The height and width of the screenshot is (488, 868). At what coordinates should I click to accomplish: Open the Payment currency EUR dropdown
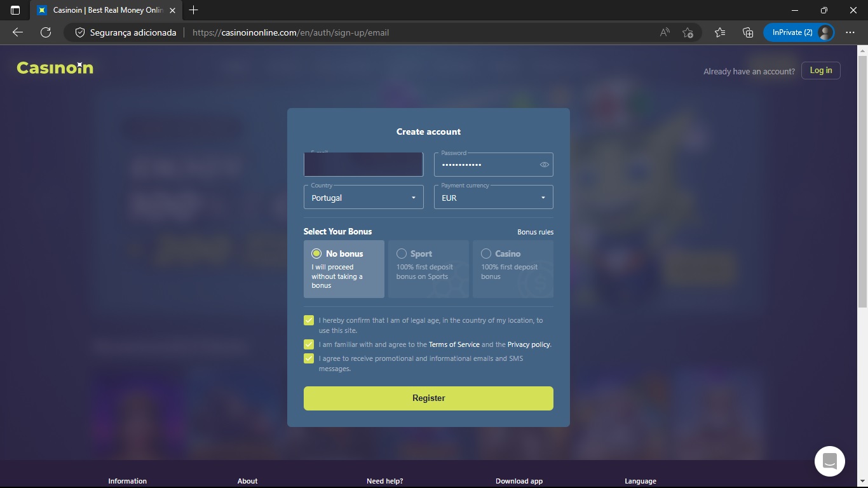pyautogui.click(x=493, y=198)
